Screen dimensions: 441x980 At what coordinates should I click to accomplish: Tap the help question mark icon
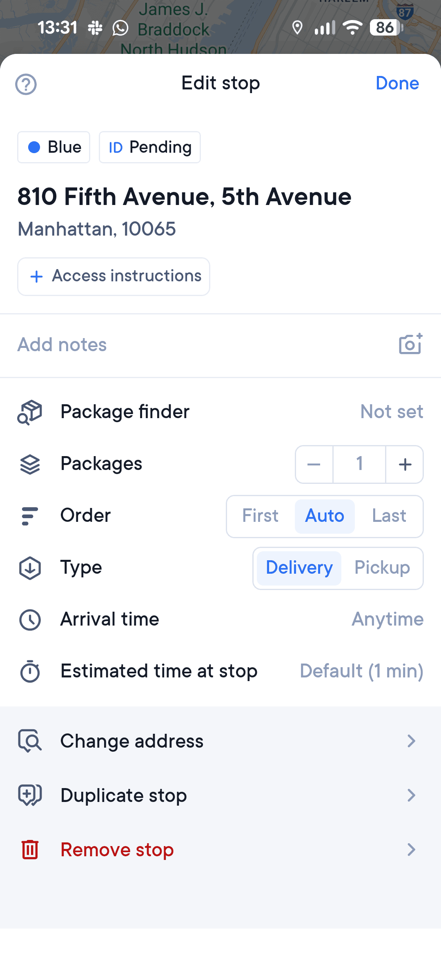click(26, 85)
